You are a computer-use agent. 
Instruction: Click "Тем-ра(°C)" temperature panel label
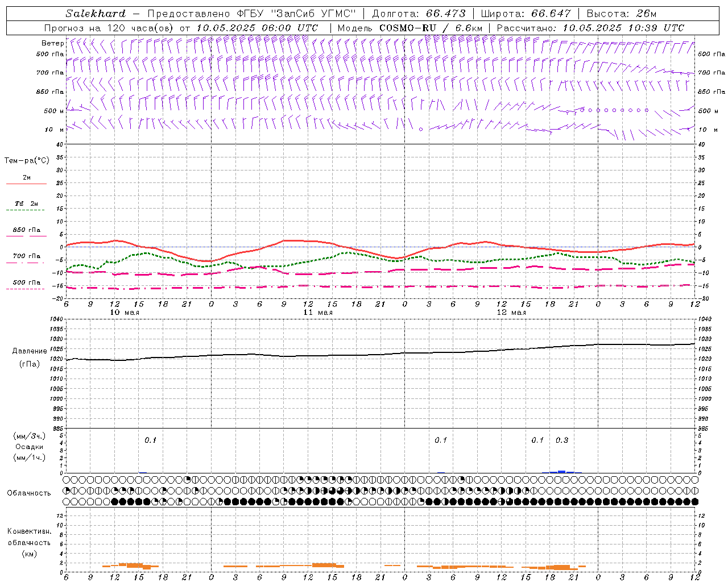coord(27,161)
